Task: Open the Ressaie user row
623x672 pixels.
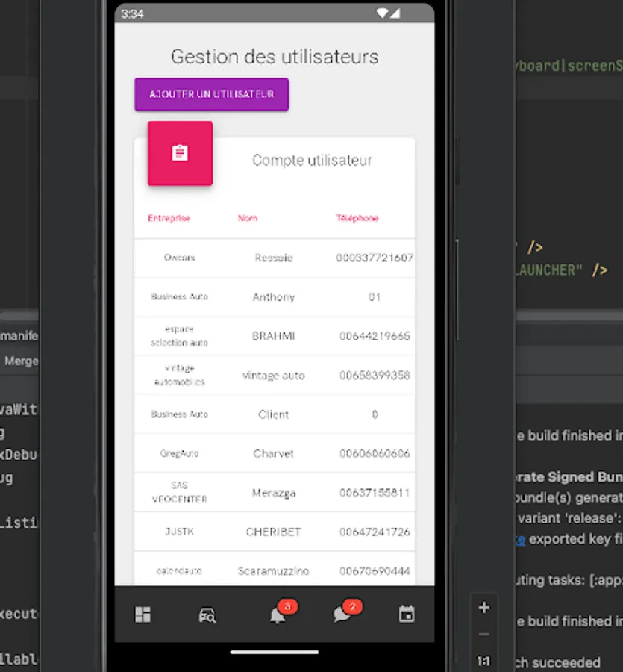Action: (273, 258)
